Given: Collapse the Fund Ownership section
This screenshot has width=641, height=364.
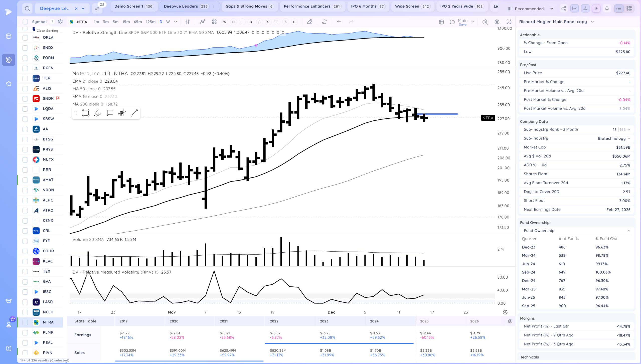Looking at the screenshot, I should [628, 231].
